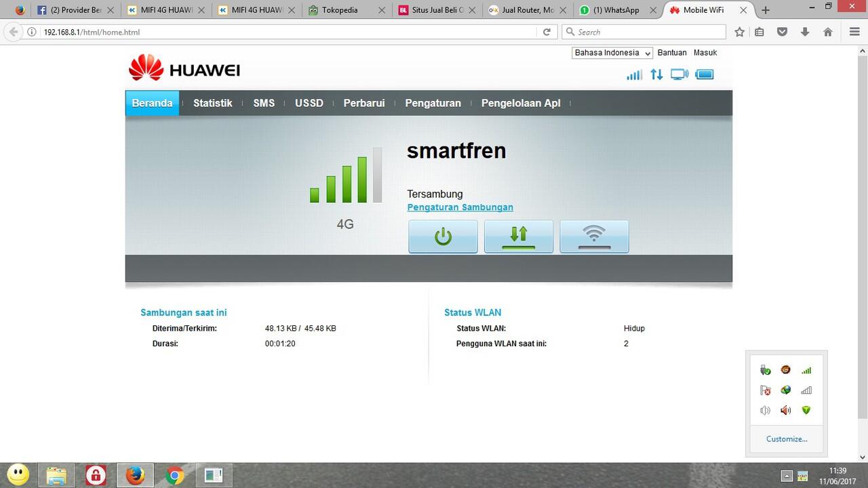Click the grey speaker volume tray icon

766,410
